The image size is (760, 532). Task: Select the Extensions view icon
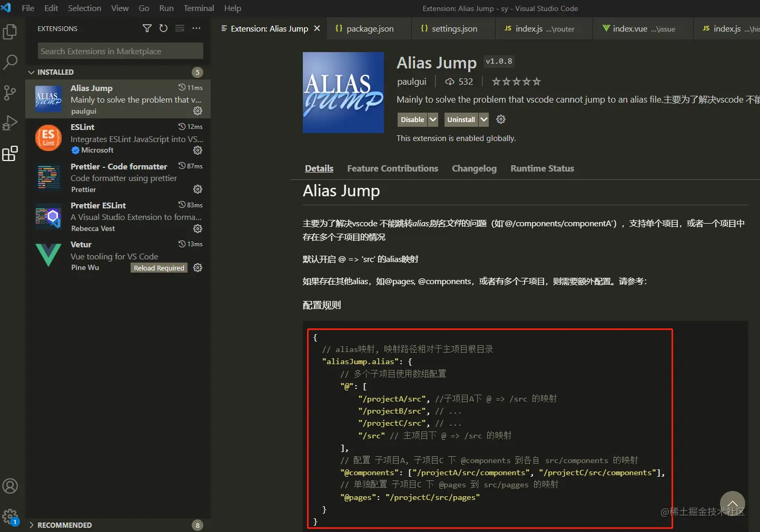coord(10,154)
